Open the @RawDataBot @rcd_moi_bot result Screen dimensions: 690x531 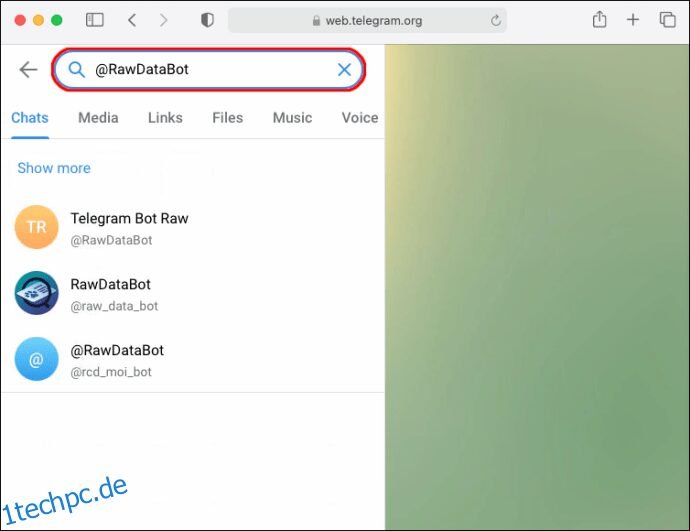(193, 359)
